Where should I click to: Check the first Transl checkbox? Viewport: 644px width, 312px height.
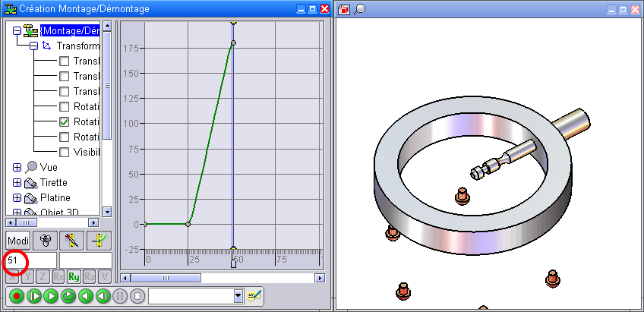point(65,61)
